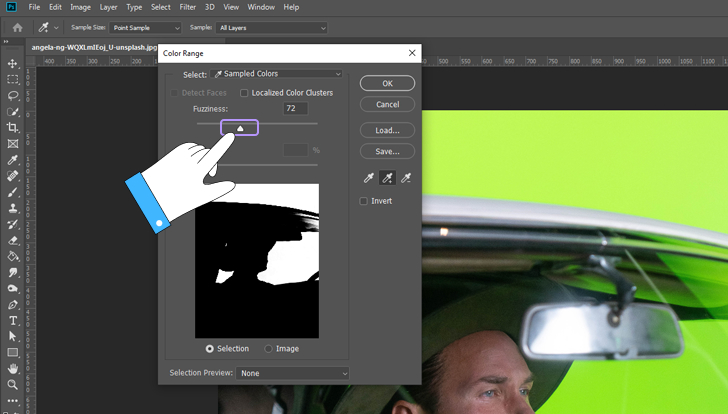Viewport: 728px width, 414px height.
Task: Click the Photoshop logo icon
Action: pyautogui.click(x=11, y=7)
